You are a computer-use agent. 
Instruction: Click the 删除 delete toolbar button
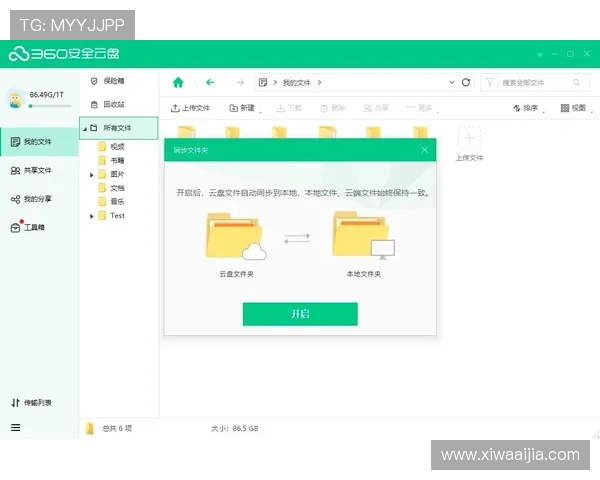click(x=333, y=108)
